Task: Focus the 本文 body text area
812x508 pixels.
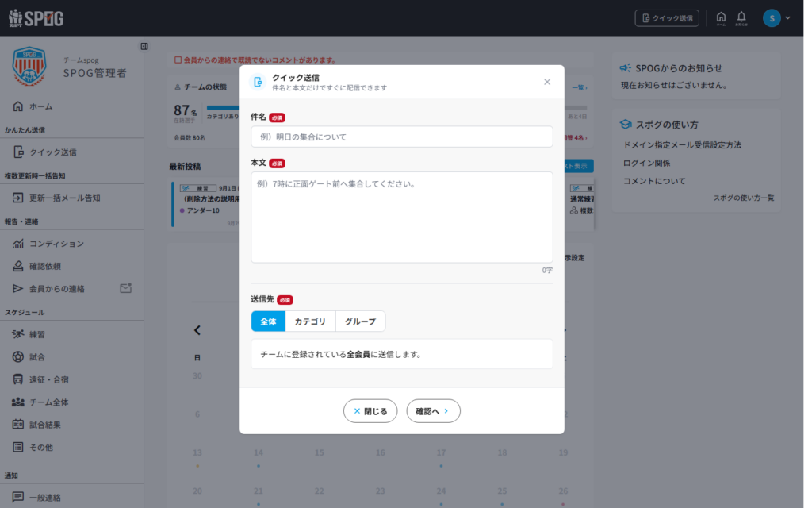Action: click(402, 217)
